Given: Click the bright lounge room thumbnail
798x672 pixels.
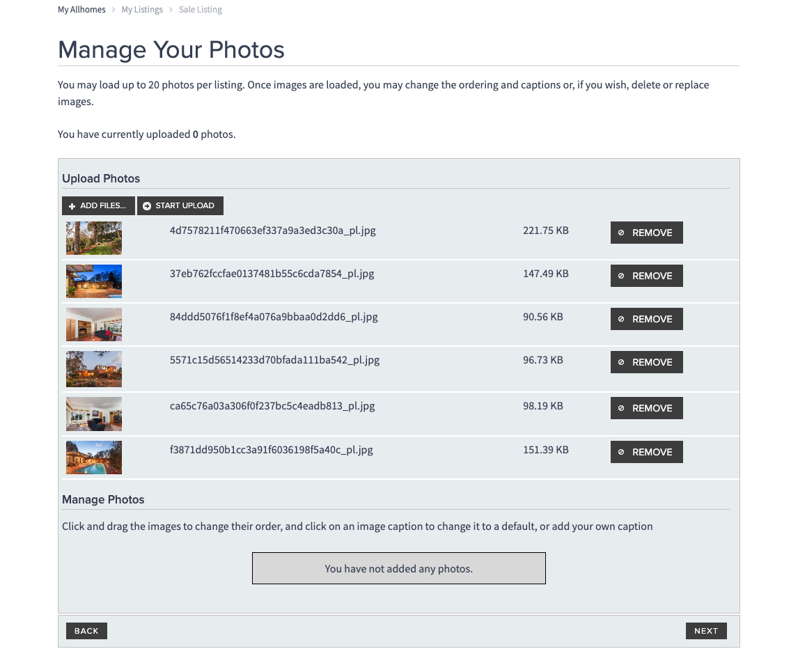Looking at the screenshot, I should 94,414.
